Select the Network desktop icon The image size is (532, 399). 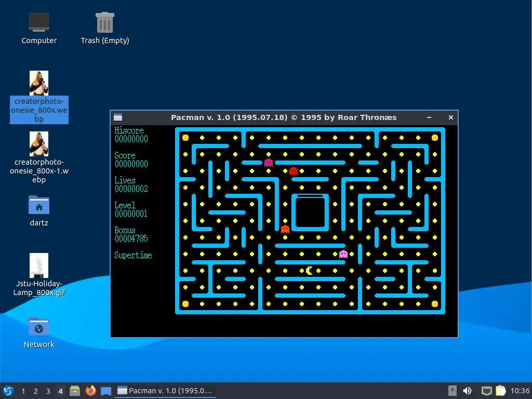coord(38,332)
